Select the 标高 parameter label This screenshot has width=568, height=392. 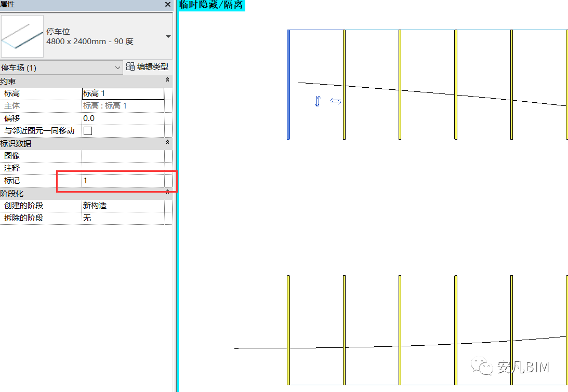[x=12, y=93]
